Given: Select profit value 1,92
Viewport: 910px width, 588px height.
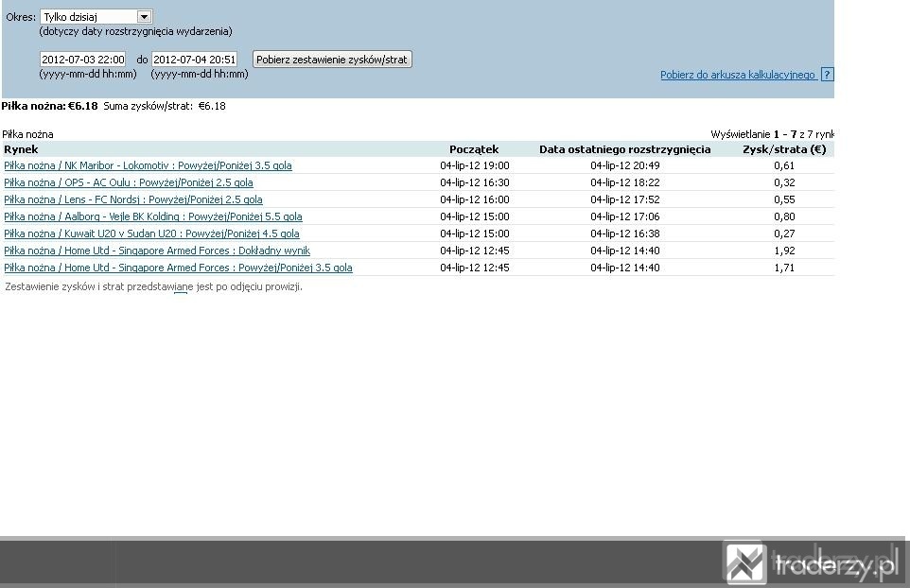Looking at the screenshot, I should click(x=784, y=251).
